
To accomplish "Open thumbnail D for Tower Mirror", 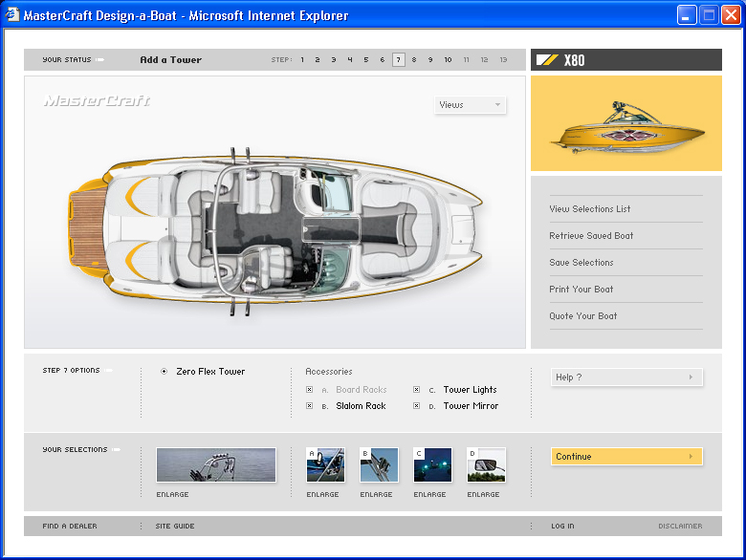I will (486, 465).
